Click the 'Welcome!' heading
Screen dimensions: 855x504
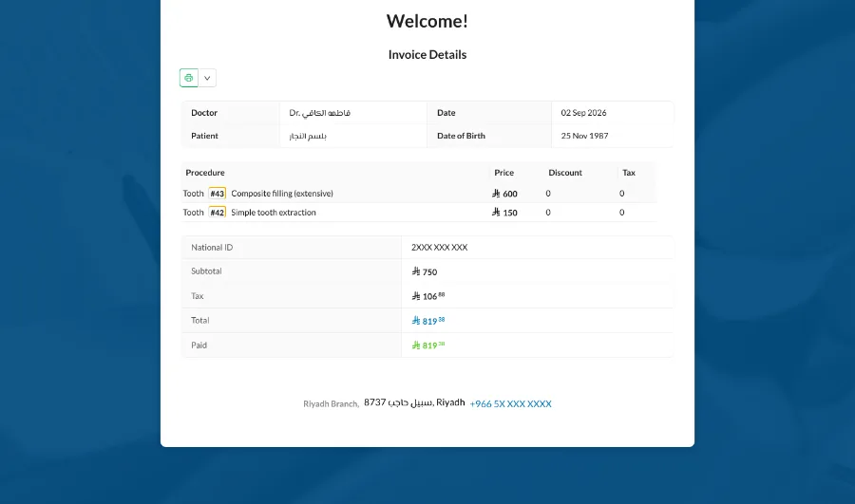pos(427,21)
